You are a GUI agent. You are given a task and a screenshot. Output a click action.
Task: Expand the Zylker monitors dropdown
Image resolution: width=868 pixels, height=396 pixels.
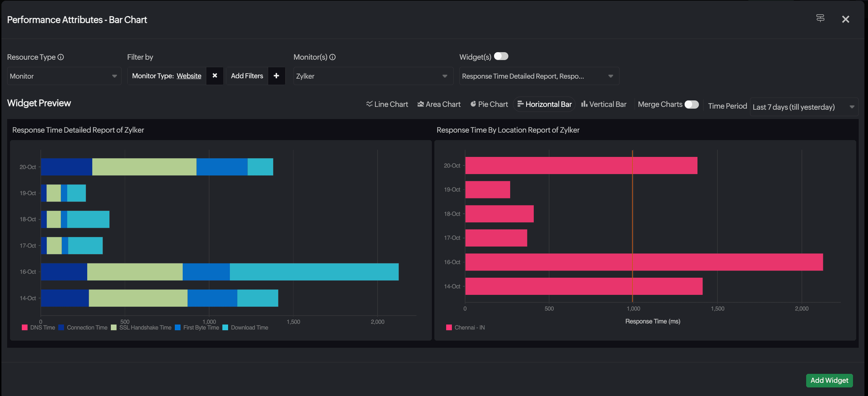point(373,76)
